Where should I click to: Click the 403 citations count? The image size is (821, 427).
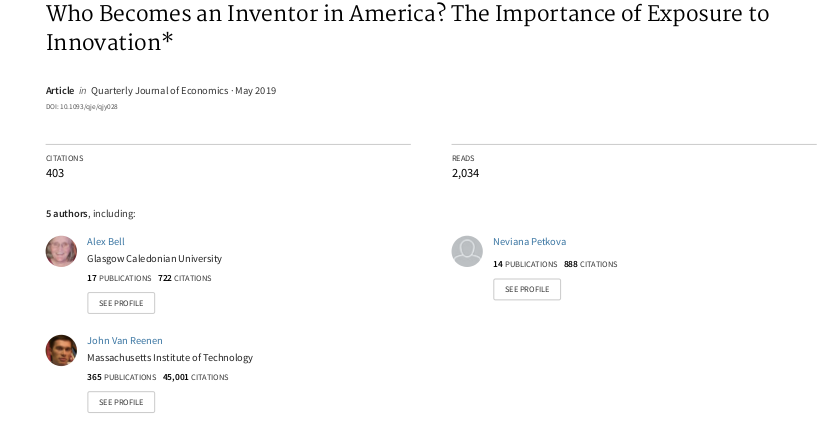(55, 173)
